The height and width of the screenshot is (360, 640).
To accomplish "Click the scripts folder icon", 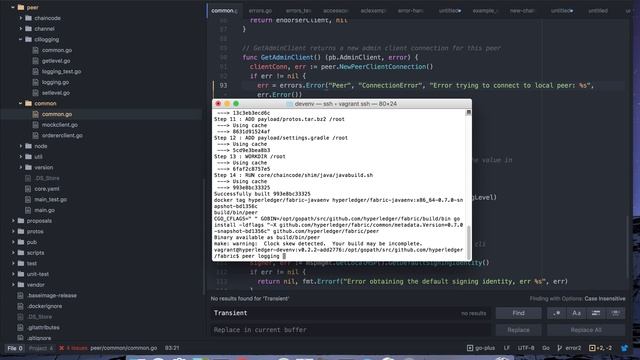I will [x=21, y=253].
